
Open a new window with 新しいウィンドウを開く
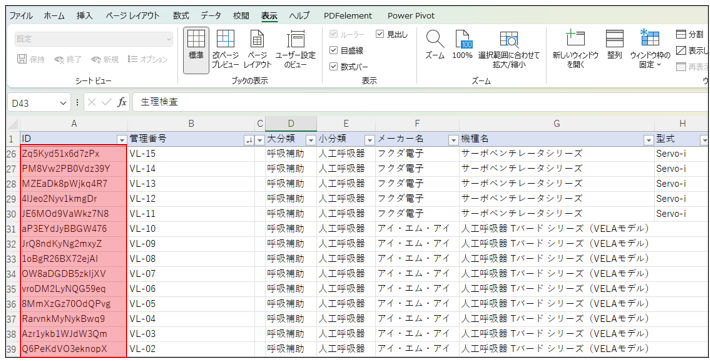(x=576, y=50)
